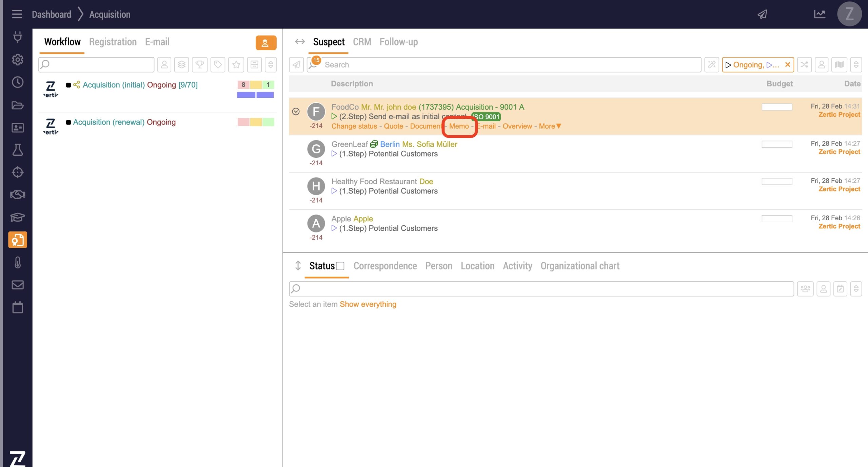Click the trophy filter icon in Workflow toolbar
Image resolution: width=868 pixels, height=467 pixels.
[x=200, y=64]
